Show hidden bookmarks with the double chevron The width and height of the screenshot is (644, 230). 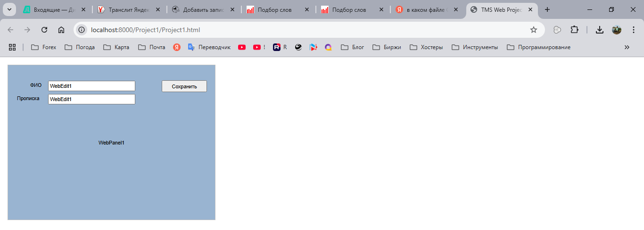[x=627, y=47]
